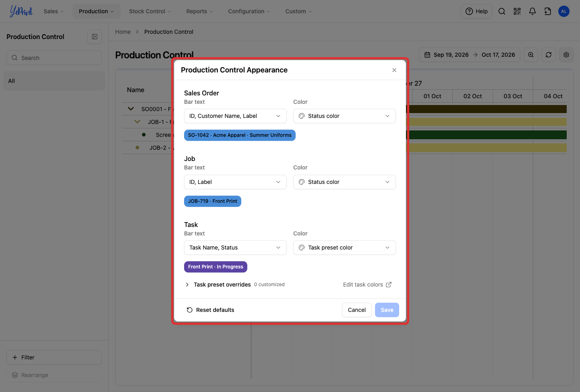Focus the sidebar Search field

point(54,58)
